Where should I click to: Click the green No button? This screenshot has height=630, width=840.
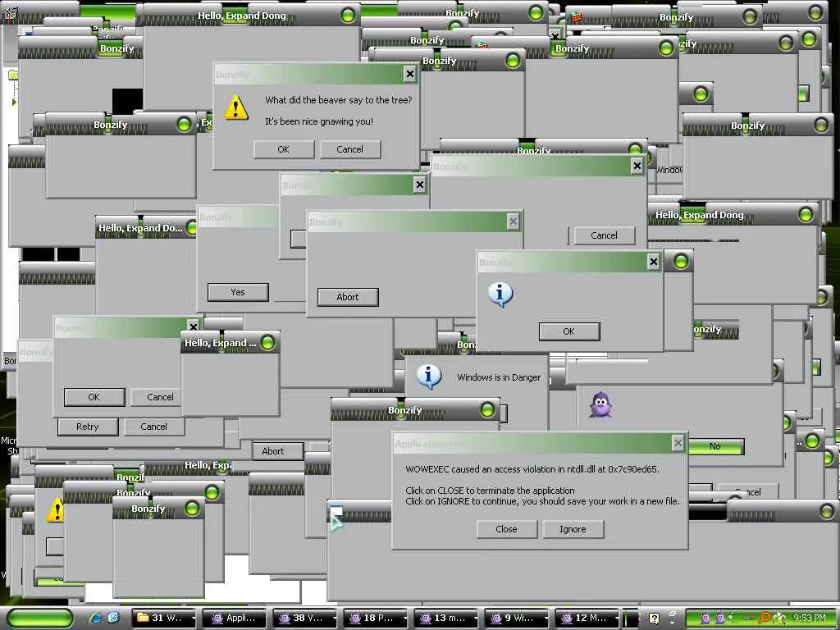click(x=714, y=446)
